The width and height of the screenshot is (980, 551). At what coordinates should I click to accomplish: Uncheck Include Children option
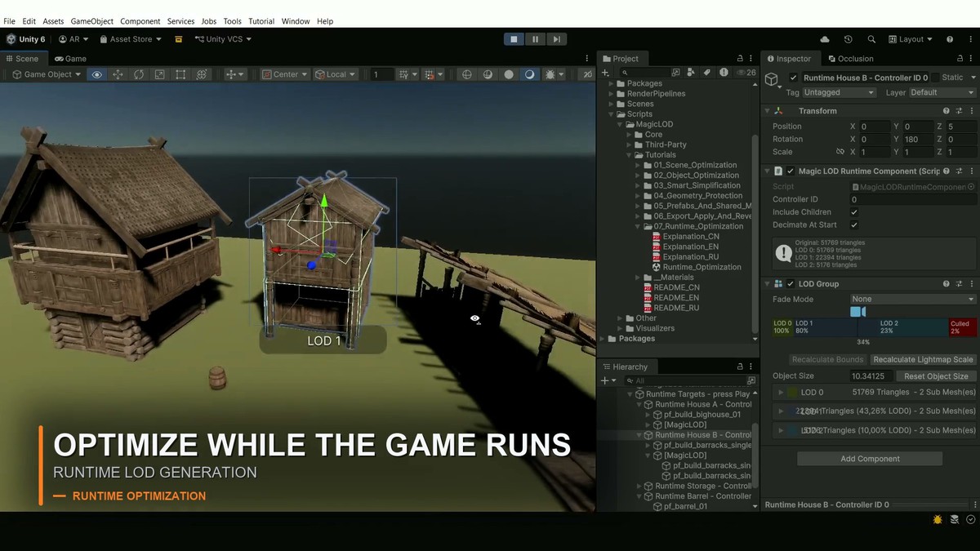coord(854,212)
